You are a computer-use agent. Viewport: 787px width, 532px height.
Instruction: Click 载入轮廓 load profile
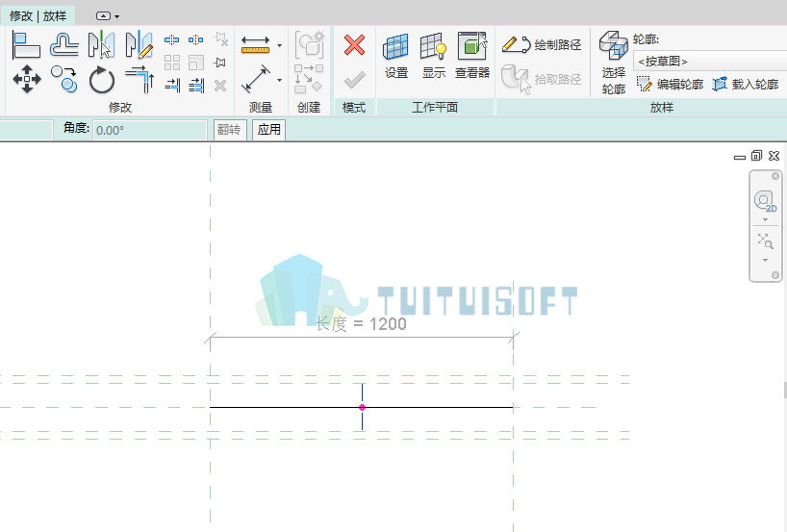click(746, 84)
